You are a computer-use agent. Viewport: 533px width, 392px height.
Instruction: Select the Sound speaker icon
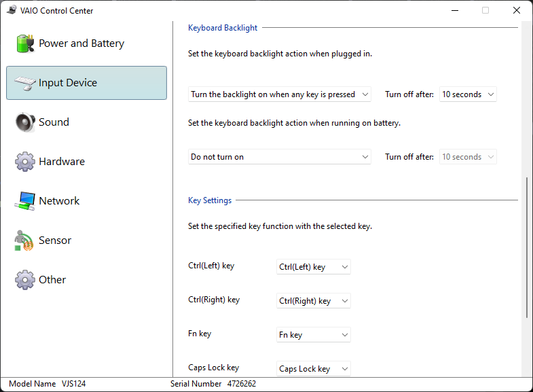tap(25, 122)
